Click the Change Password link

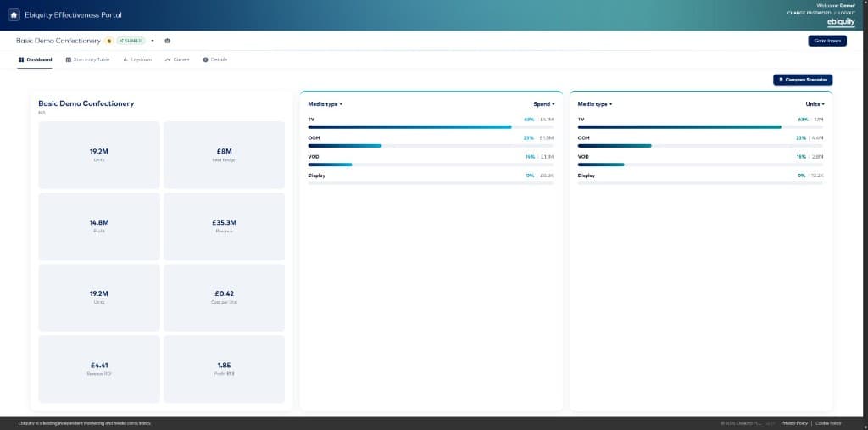point(809,12)
